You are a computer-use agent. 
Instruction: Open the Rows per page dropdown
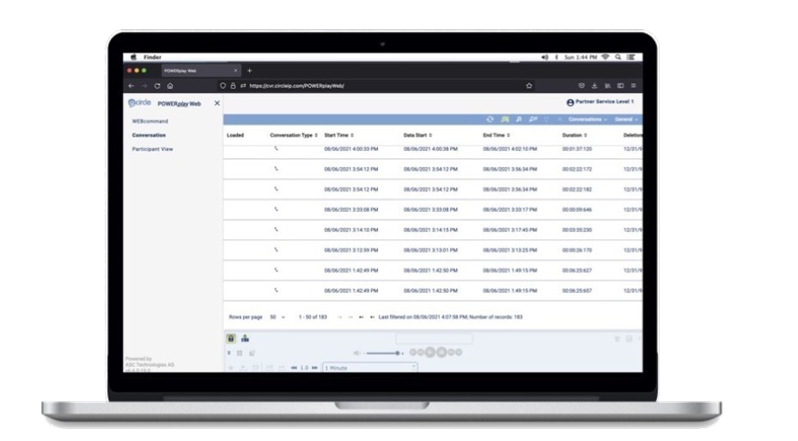pyautogui.click(x=276, y=316)
